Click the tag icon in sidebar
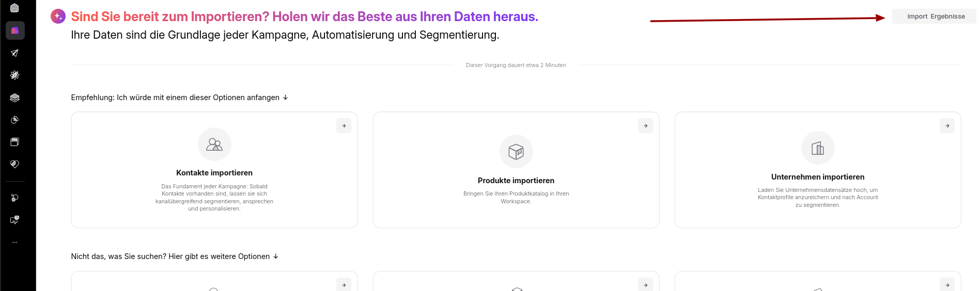The width and height of the screenshot is (980, 291). (x=15, y=164)
